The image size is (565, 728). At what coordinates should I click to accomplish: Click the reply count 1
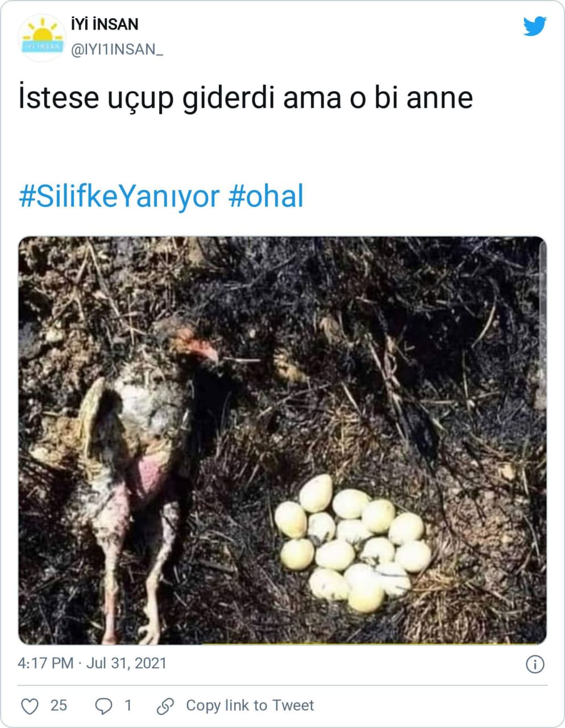(128, 706)
